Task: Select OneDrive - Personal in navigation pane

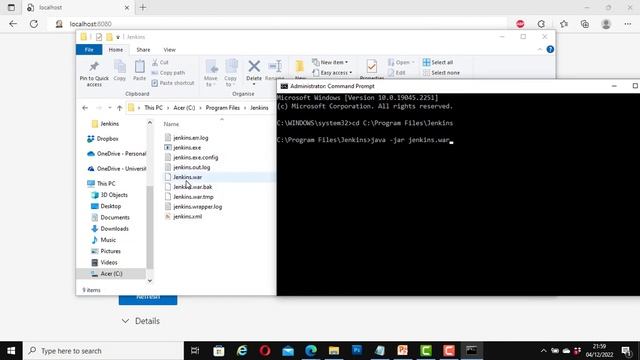Action: [x=121, y=154]
